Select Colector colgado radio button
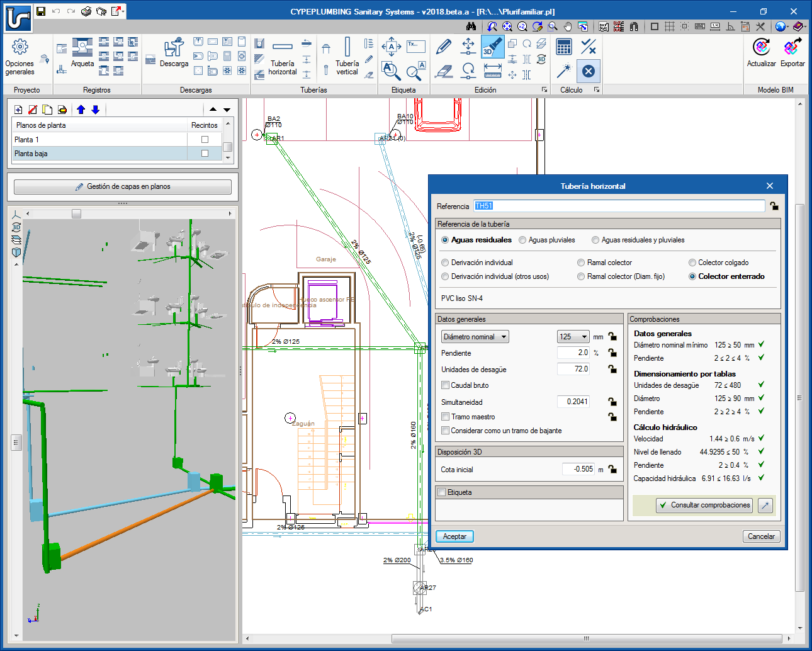Image resolution: width=812 pixels, height=651 pixels. [692, 263]
